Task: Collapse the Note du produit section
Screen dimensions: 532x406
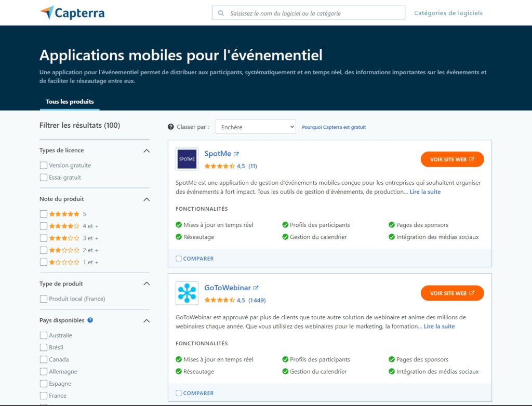Action: (147, 199)
